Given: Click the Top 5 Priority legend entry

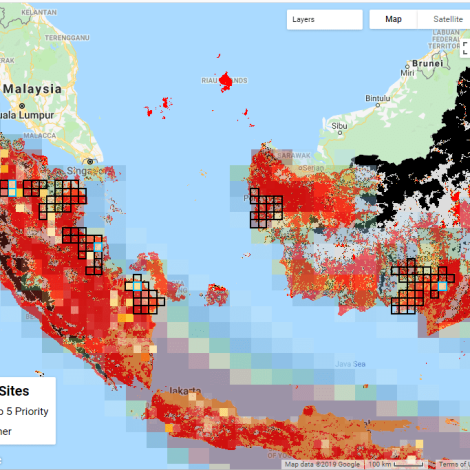Looking at the screenshot, I should [24, 411].
